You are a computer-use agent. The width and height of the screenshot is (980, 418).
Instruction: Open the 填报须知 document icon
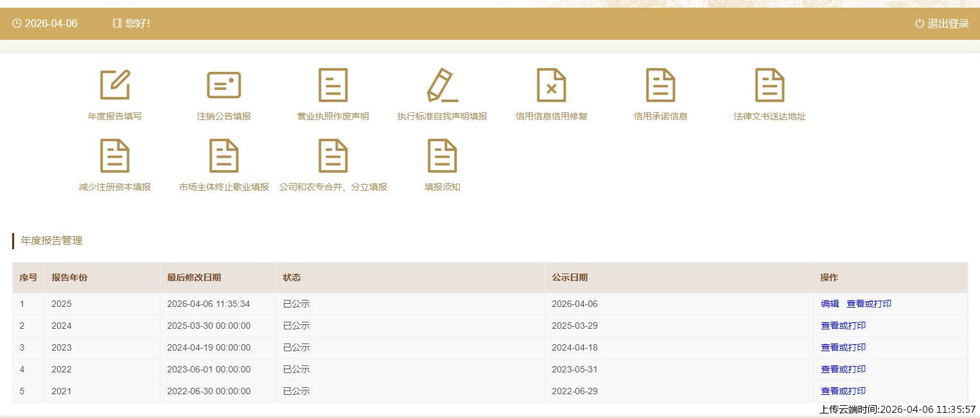pos(442,155)
